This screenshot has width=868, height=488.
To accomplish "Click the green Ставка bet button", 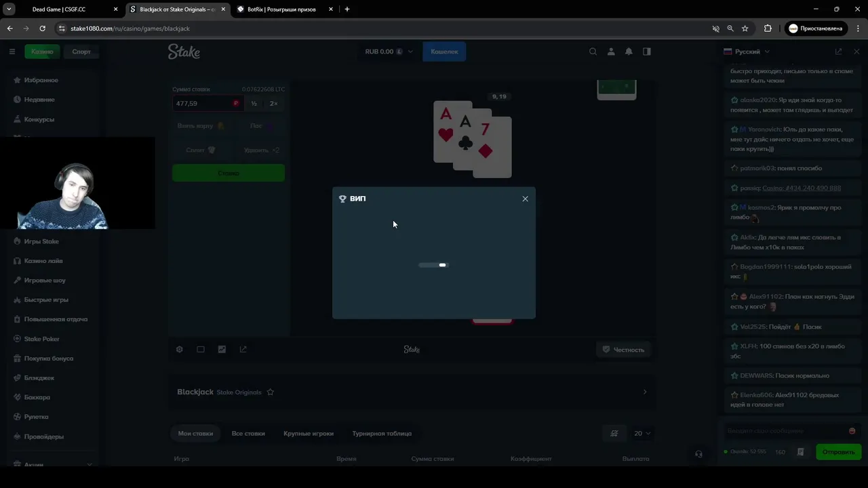I will tap(229, 173).
